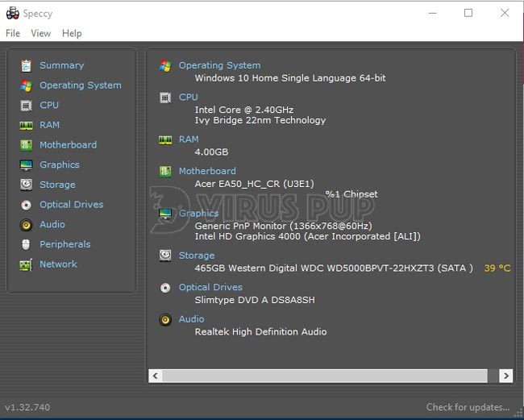The width and height of the screenshot is (524, 420).
Task: Select Summary in the sidebar
Action: click(x=62, y=65)
